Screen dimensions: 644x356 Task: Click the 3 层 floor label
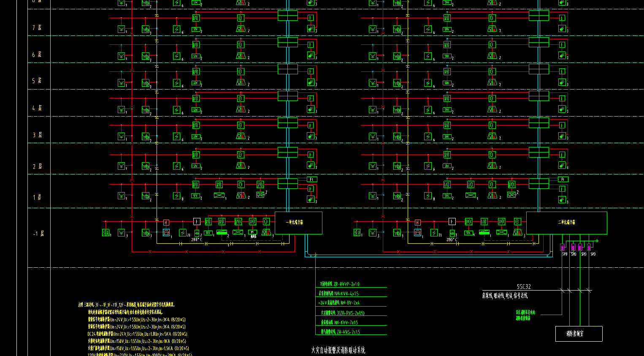click(37, 135)
